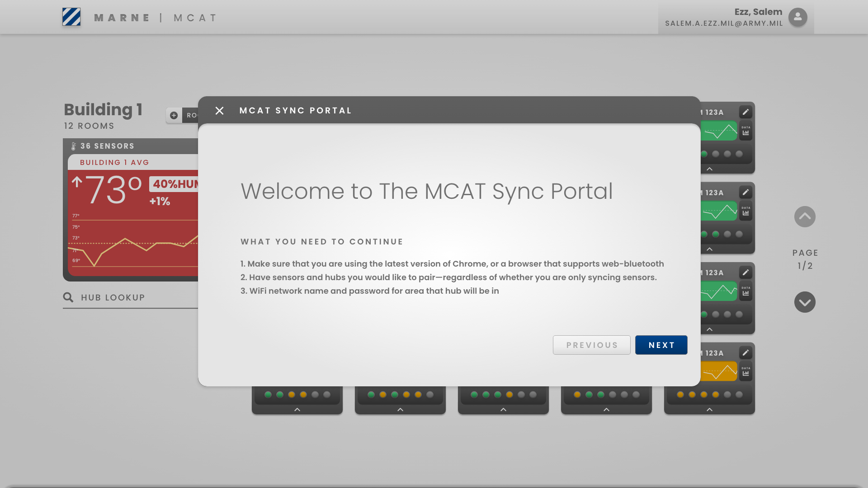Screen dimensions: 868x488
Task: Open the topmost 123A green trend chart thumbnail
Action: 719,131
